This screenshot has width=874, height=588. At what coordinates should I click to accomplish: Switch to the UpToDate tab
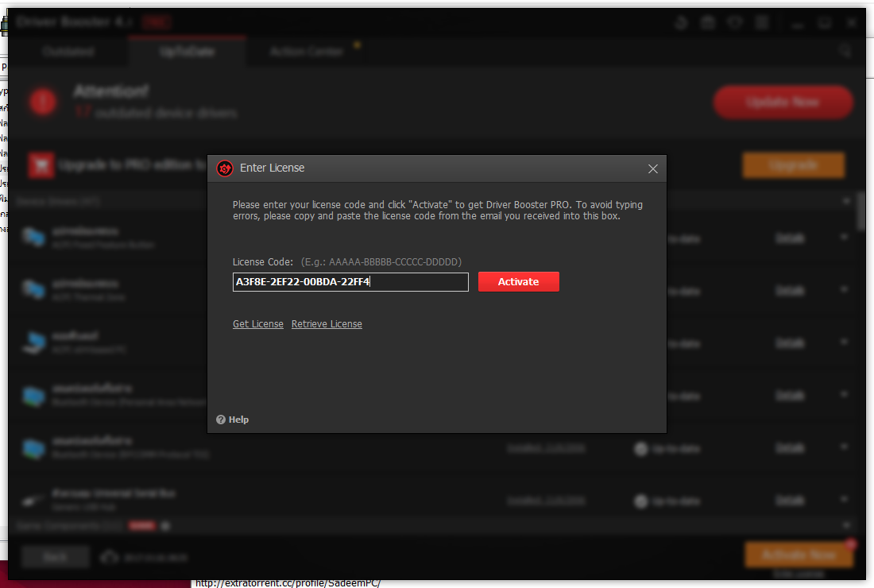pyautogui.click(x=187, y=52)
